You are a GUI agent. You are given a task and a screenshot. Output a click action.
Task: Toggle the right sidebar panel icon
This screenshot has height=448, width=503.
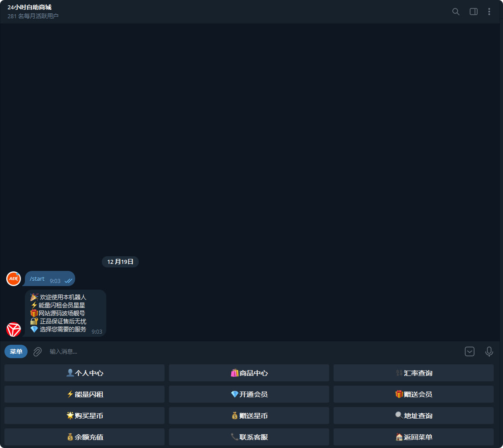click(x=473, y=12)
